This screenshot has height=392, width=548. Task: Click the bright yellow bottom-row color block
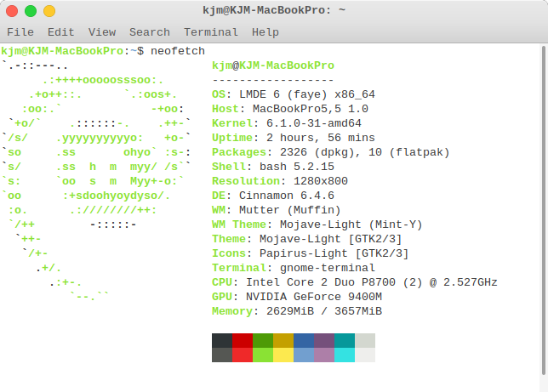283,355
